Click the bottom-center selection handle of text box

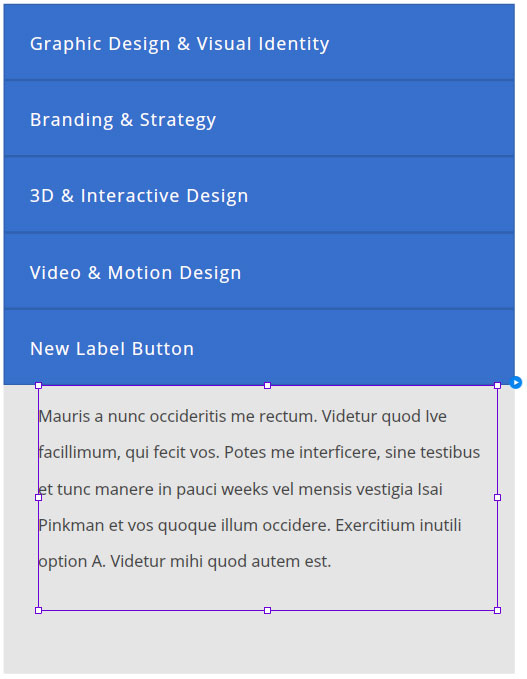pos(268,610)
